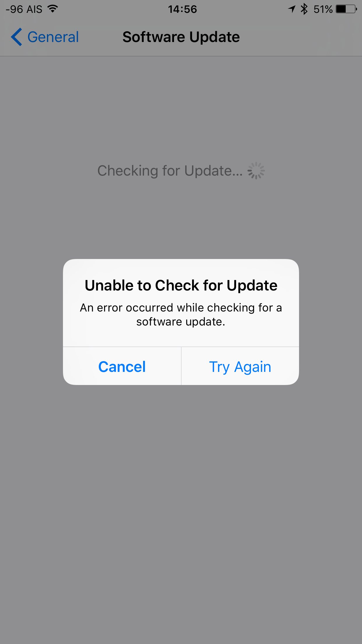The image size is (362, 644).
Task: Choose Try Again in the alert
Action: 240,366
